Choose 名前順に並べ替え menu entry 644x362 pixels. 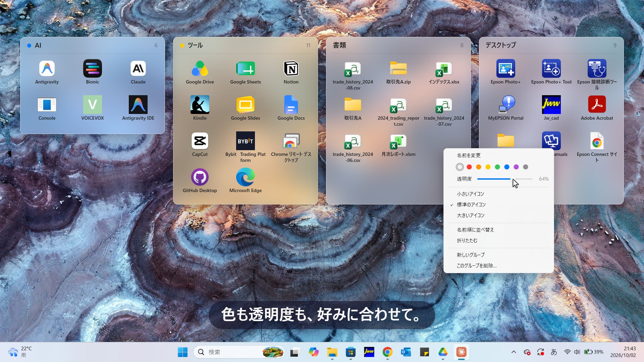click(499, 230)
